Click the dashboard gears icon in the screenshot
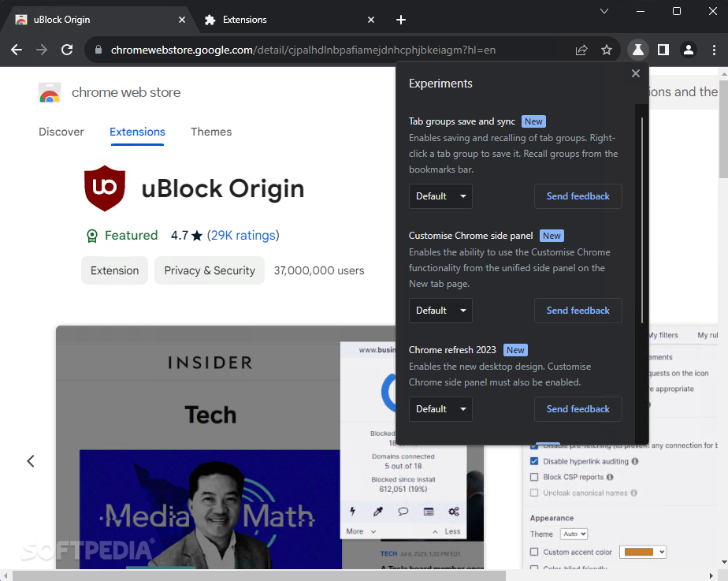Image resolution: width=728 pixels, height=581 pixels. tap(454, 512)
